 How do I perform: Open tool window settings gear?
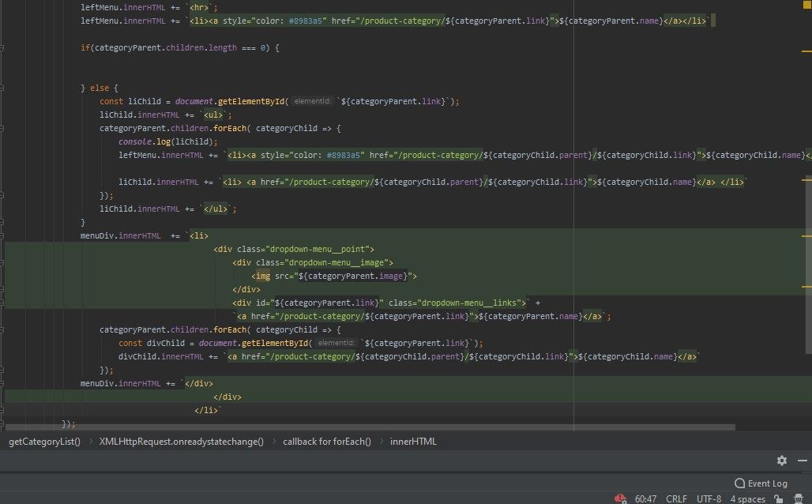(781, 460)
